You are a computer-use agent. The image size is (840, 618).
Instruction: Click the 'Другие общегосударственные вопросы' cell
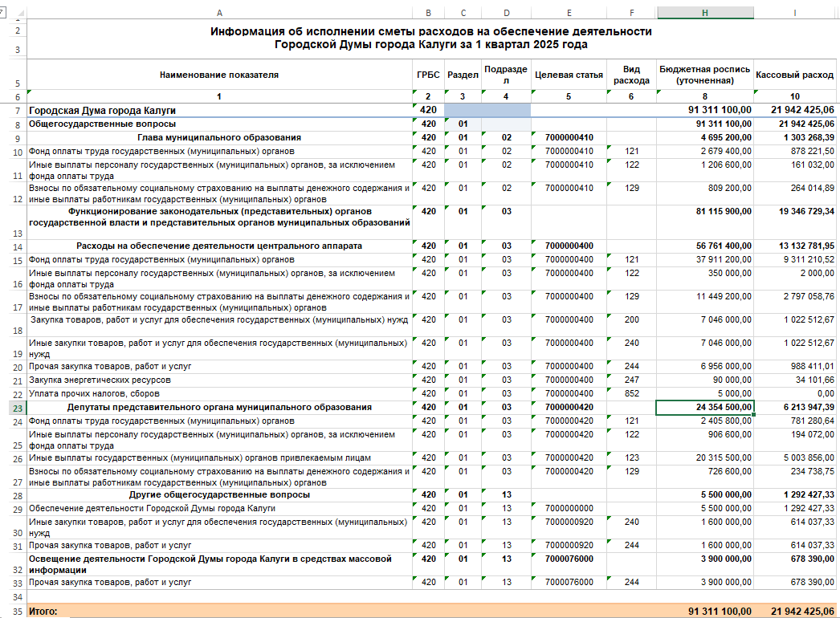tap(219, 495)
